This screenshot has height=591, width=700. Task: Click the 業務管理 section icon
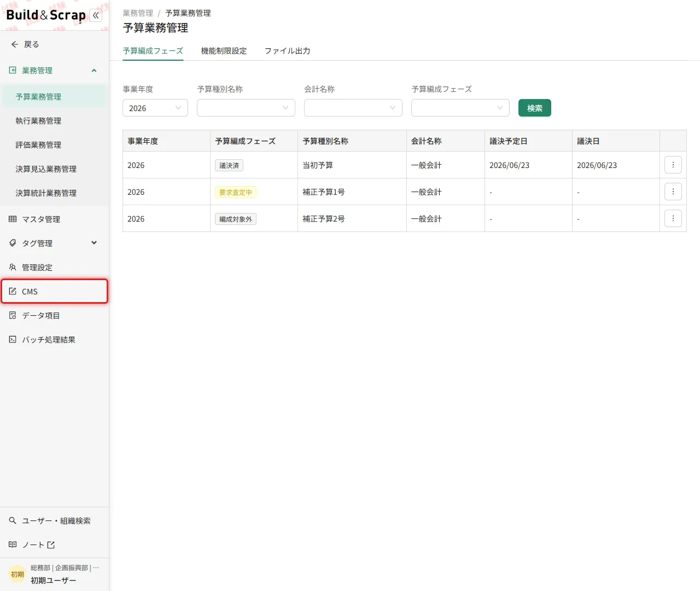click(13, 71)
